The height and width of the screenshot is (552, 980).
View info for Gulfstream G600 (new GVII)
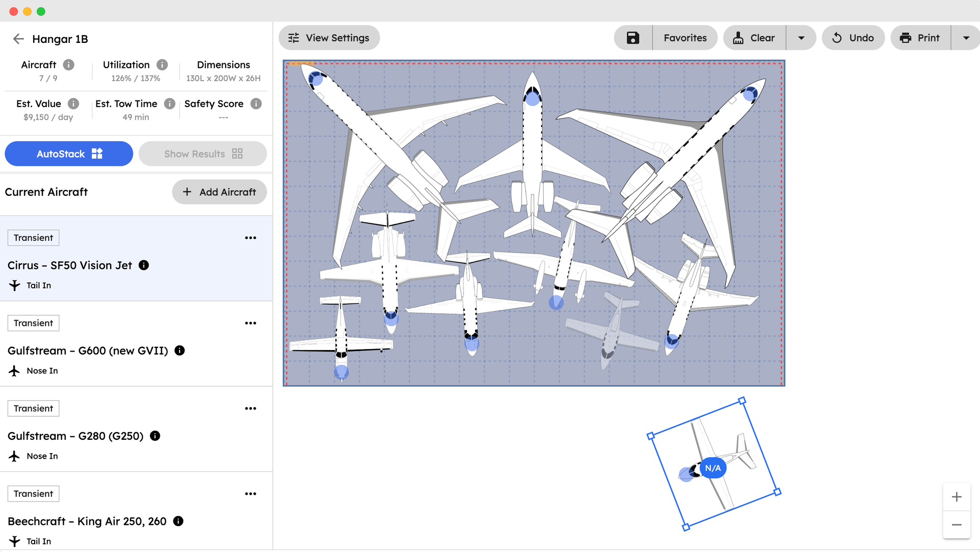pyautogui.click(x=180, y=350)
